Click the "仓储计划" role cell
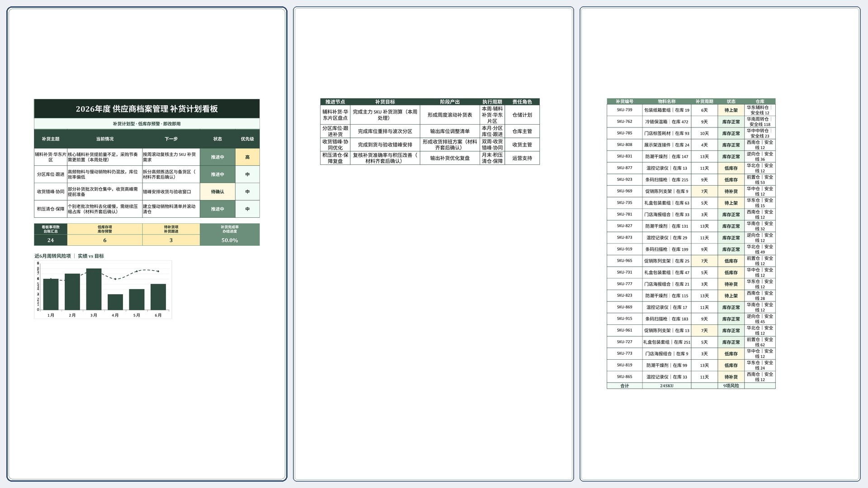 click(x=522, y=115)
